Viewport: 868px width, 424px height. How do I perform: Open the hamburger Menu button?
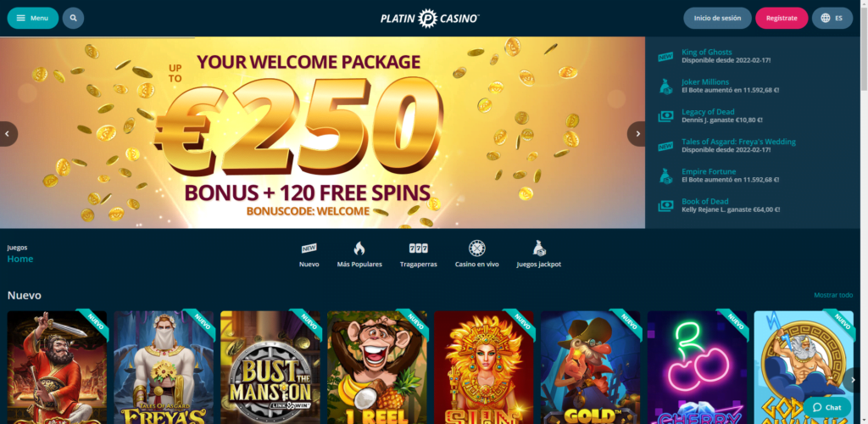(33, 18)
